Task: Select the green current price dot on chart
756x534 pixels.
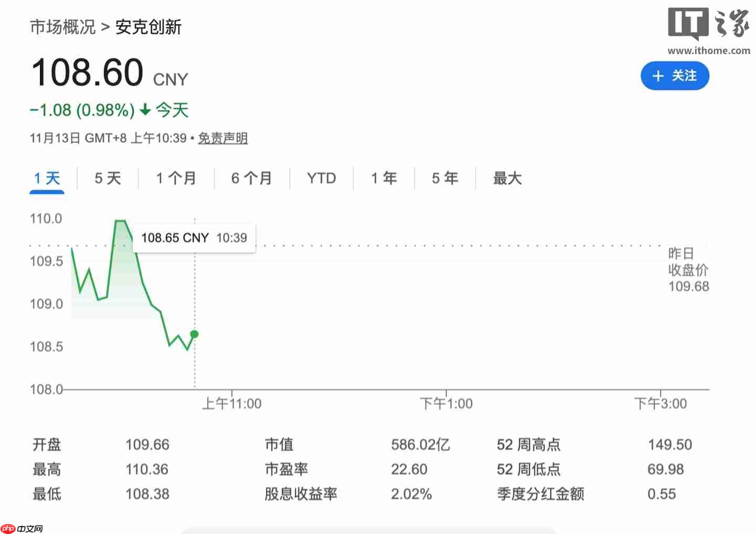Action: tap(194, 334)
